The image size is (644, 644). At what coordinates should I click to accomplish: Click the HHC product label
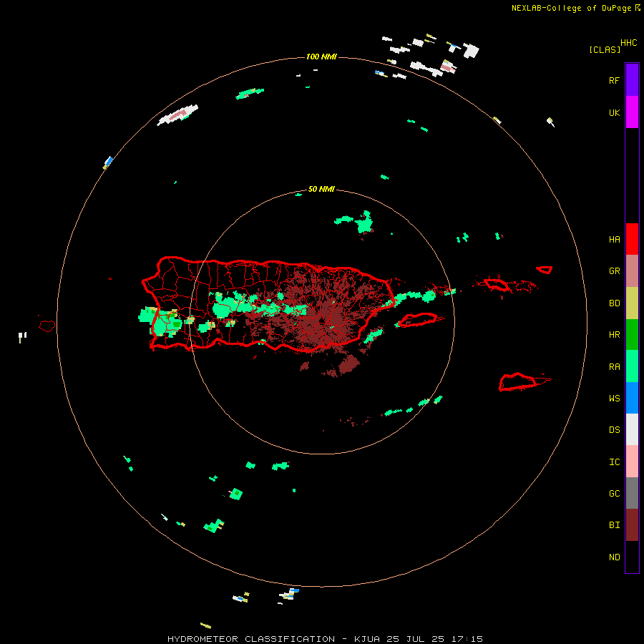coord(628,43)
